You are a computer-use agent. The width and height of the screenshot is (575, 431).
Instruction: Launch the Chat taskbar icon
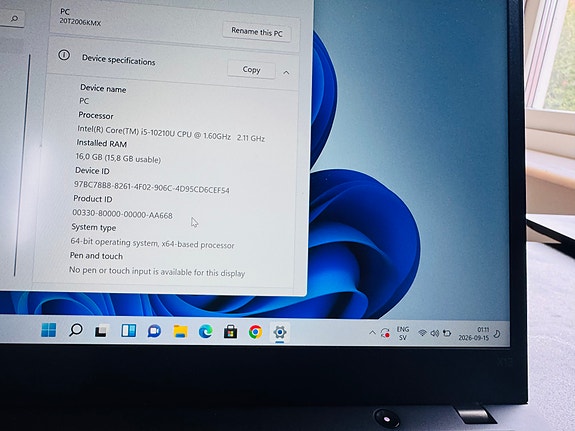click(154, 331)
